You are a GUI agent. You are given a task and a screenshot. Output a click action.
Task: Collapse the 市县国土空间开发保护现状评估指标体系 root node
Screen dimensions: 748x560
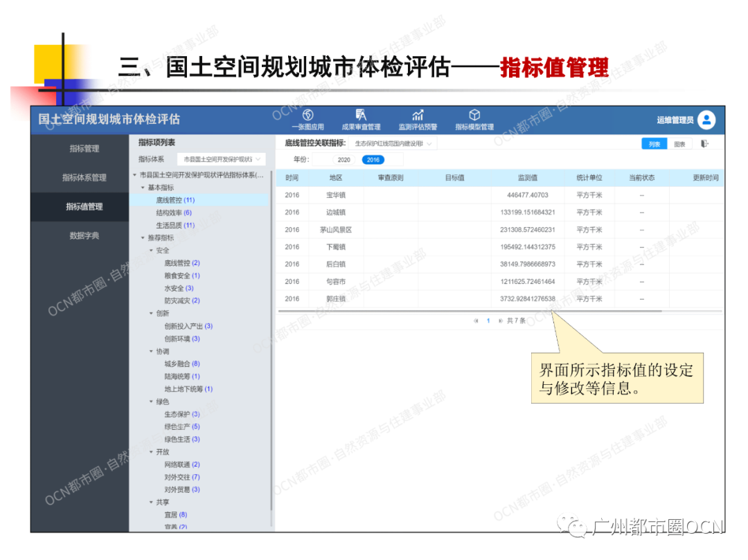coord(135,175)
